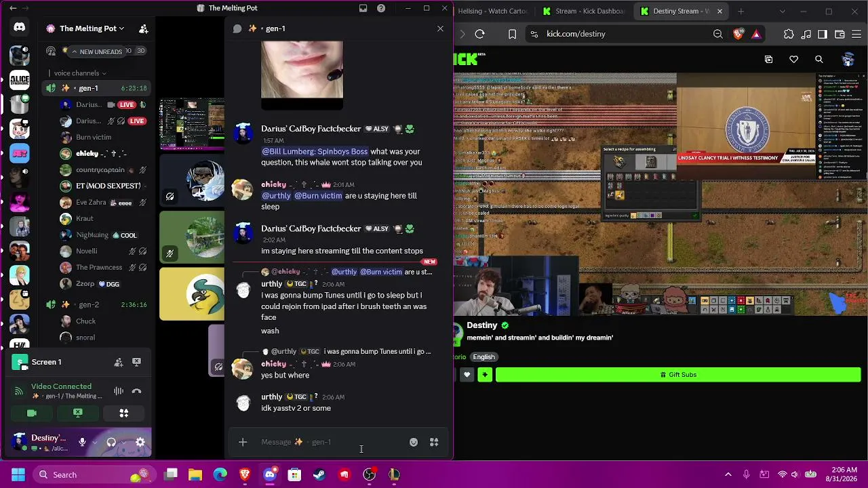Open the browser hamburger menu
The width and height of the screenshot is (868, 488).
856,34
